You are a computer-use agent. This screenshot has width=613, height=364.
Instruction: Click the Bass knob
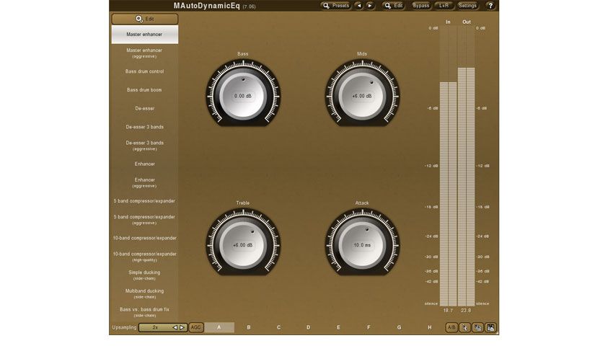click(x=243, y=94)
